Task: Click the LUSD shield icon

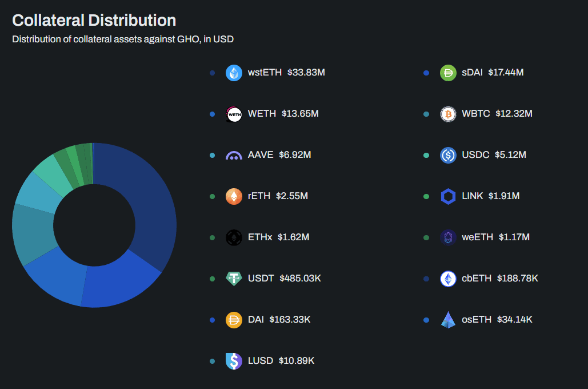Action: point(234,361)
